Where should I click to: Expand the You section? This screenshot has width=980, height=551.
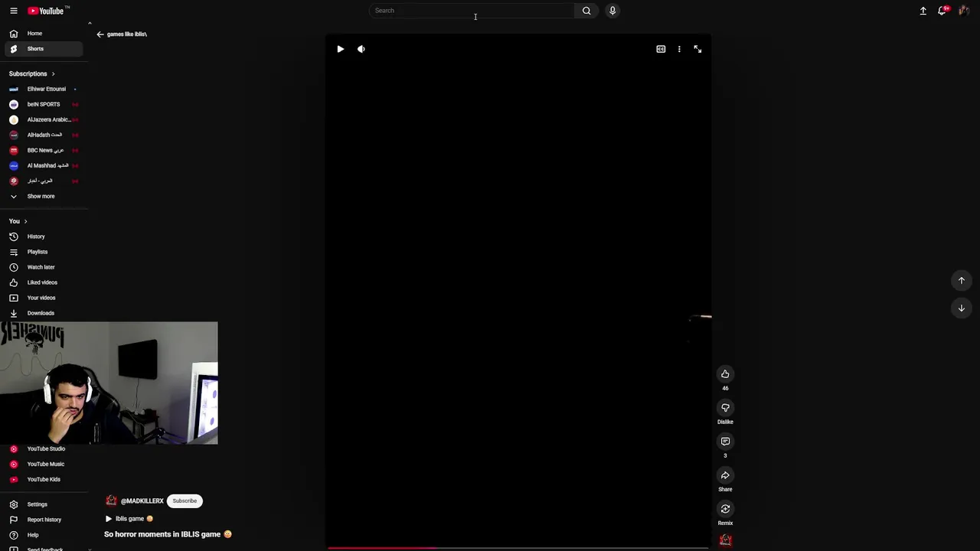coord(18,221)
